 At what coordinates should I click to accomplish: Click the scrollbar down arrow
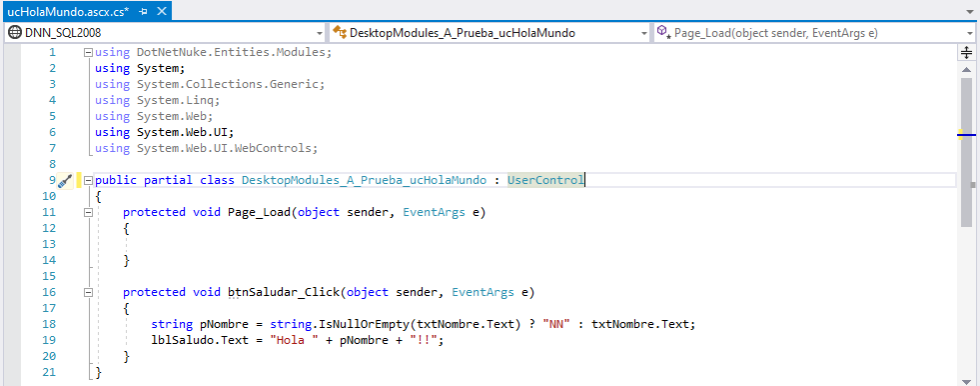pyautogui.click(x=966, y=380)
